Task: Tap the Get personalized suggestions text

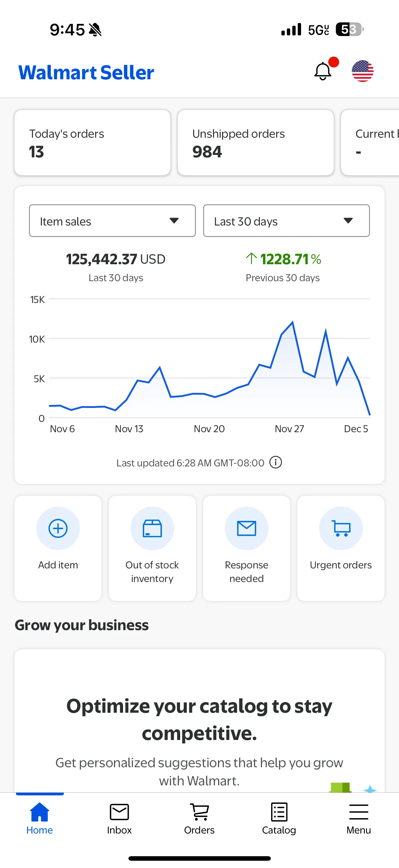Action: point(199,772)
